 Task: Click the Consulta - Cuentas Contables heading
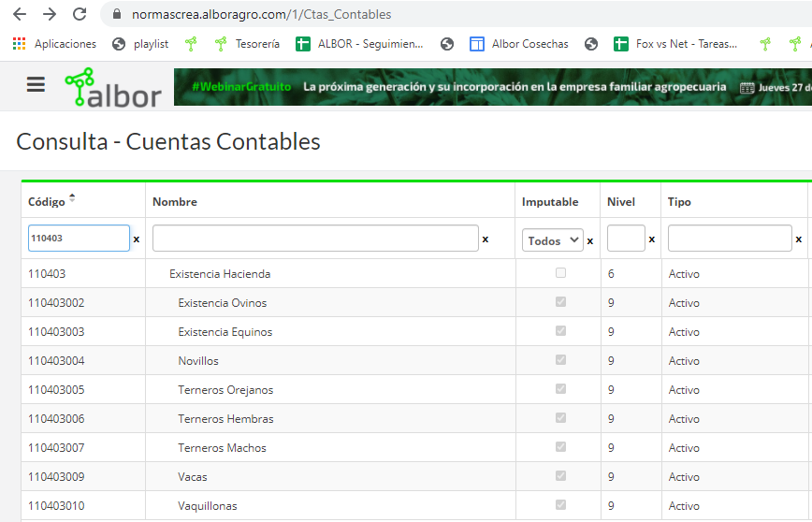[x=168, y=141]
